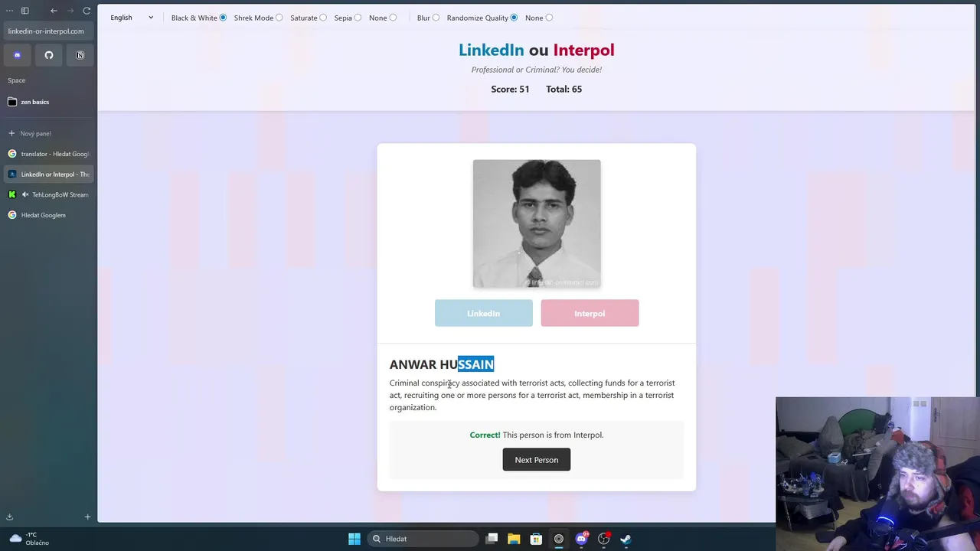Switch to TehLongBoW Stream tab
This screenshot has height=551, width=980.
pos(49,194)
